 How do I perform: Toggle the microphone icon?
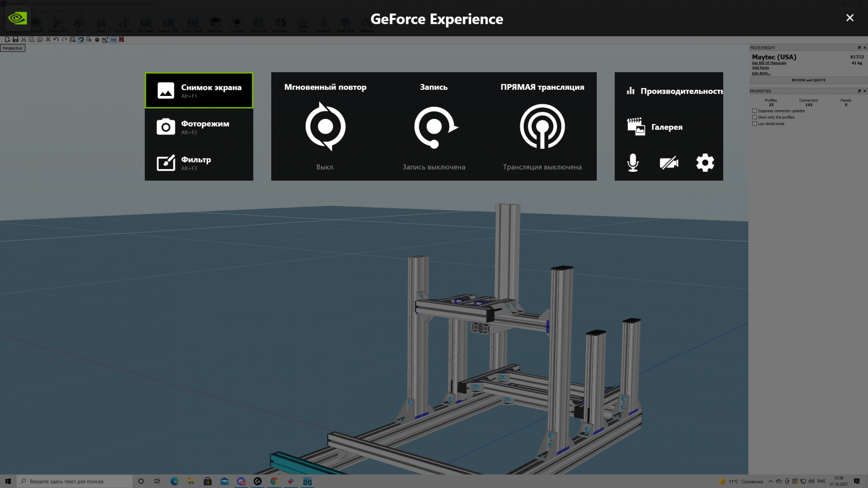[x=633, y=163]
